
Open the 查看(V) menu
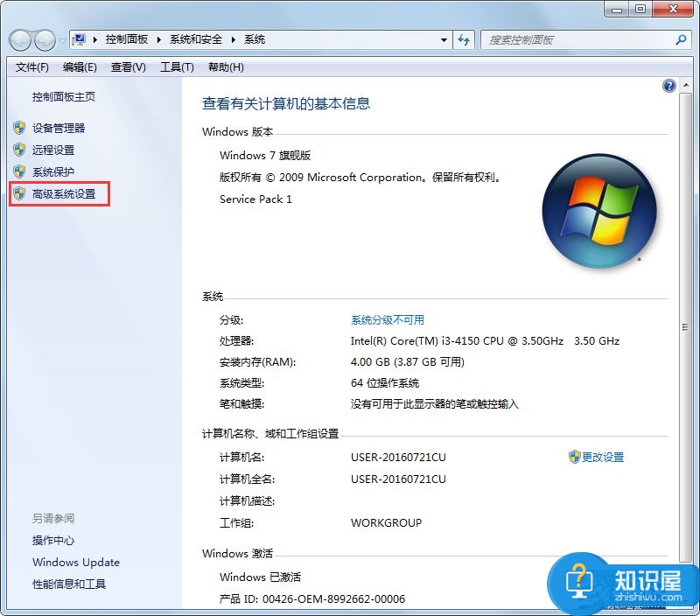[127, 66]
